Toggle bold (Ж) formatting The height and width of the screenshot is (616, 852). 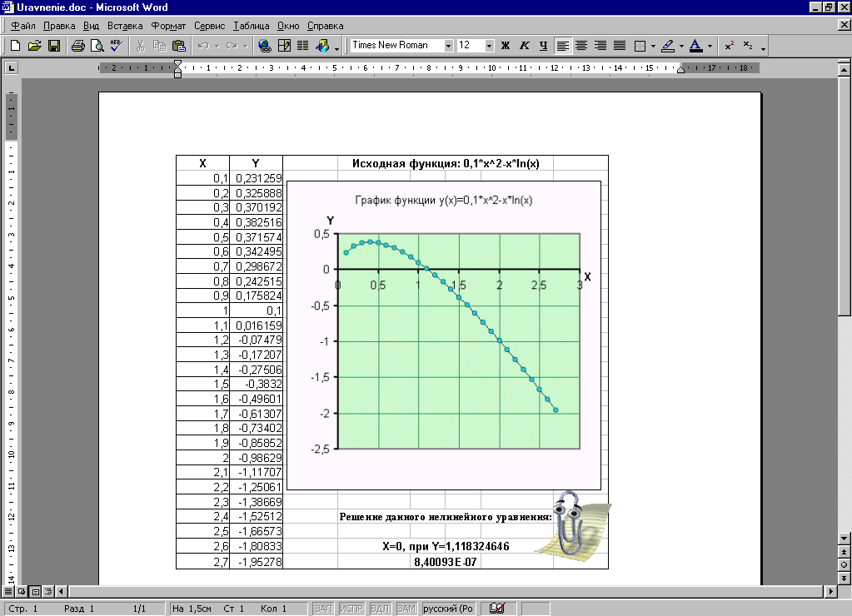(506, 46)
